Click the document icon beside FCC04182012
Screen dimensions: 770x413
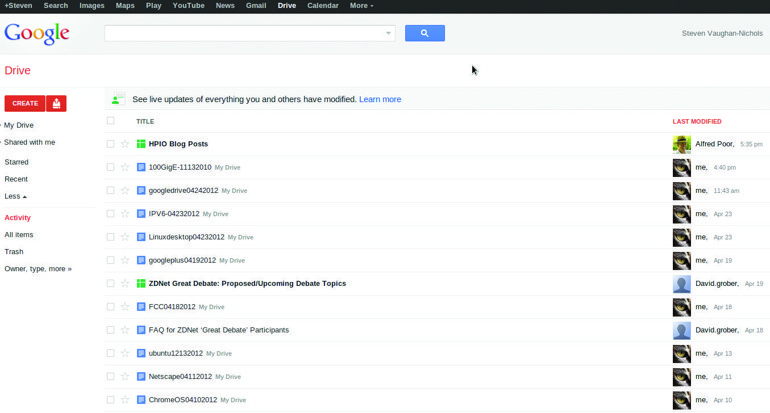[x=141, y=307]
